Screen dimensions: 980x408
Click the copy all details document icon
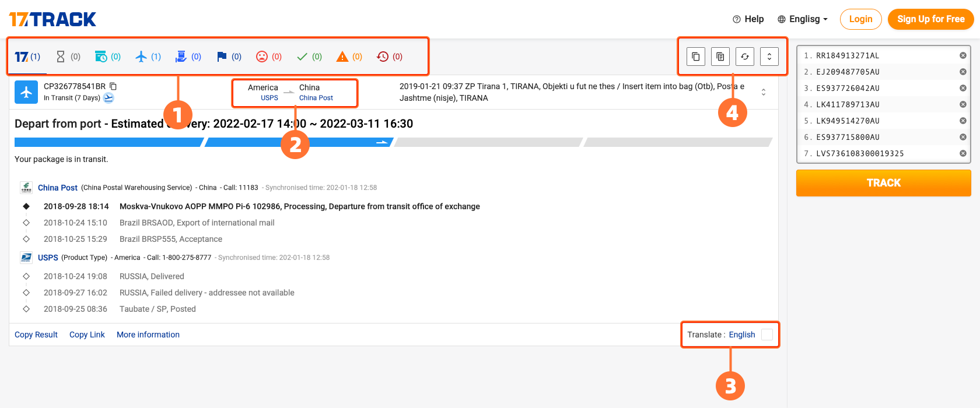[720, 57]
